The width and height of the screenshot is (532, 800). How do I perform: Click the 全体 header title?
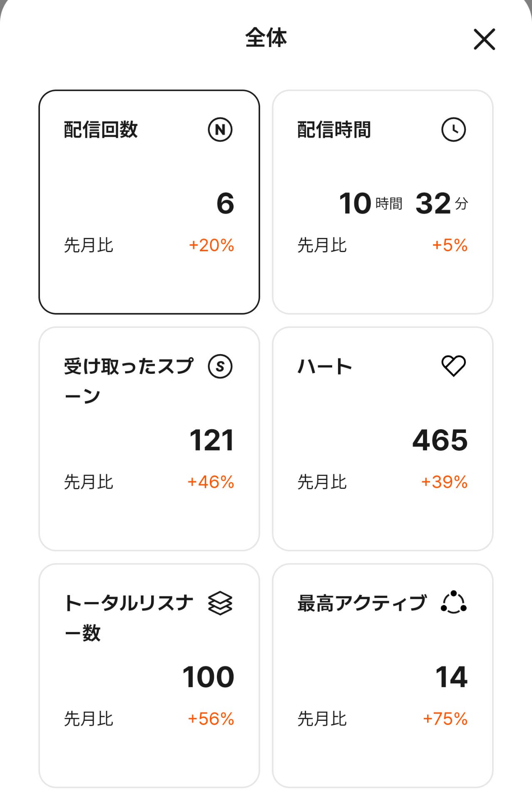pyautogui.click(x=266, y=37)
